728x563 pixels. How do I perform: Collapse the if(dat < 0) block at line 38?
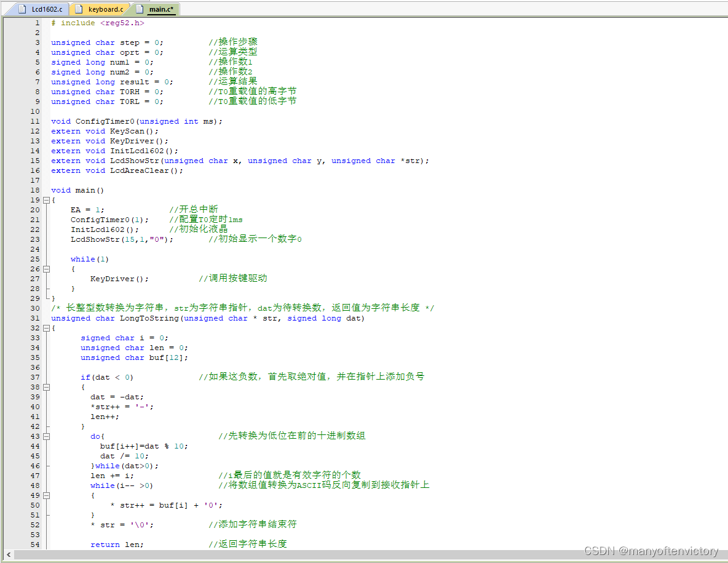click(x=46, y=387)
